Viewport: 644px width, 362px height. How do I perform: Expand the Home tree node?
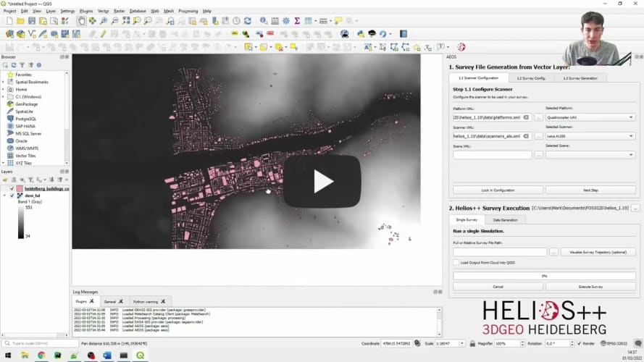pos(4,90)
